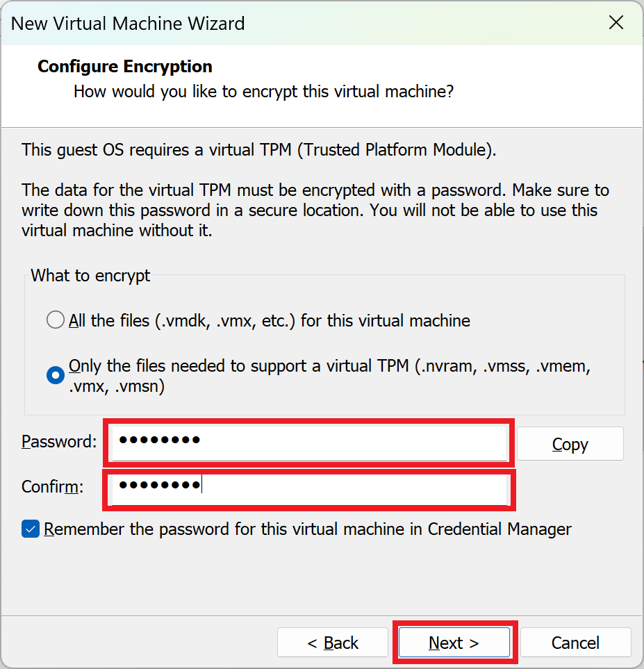Viewport: 644px width, 669px height.
Task: Click the 'Password:' field label
Action: (59, 441)
